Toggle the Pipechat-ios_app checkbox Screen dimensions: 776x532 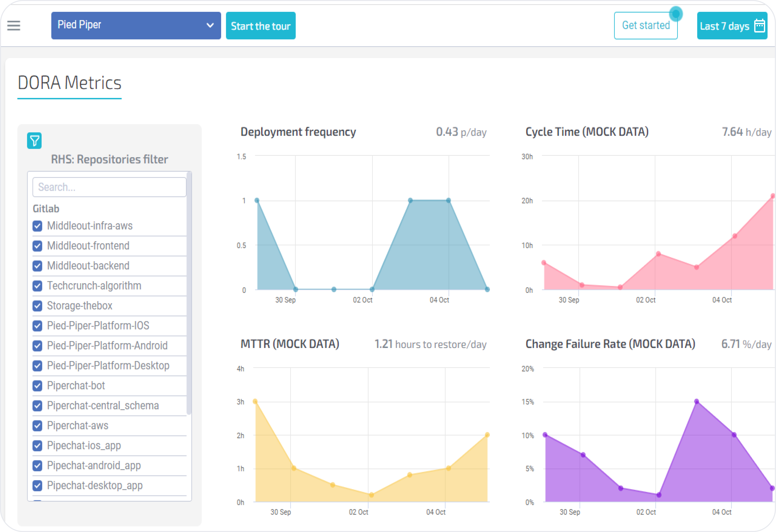coord(37,446)
